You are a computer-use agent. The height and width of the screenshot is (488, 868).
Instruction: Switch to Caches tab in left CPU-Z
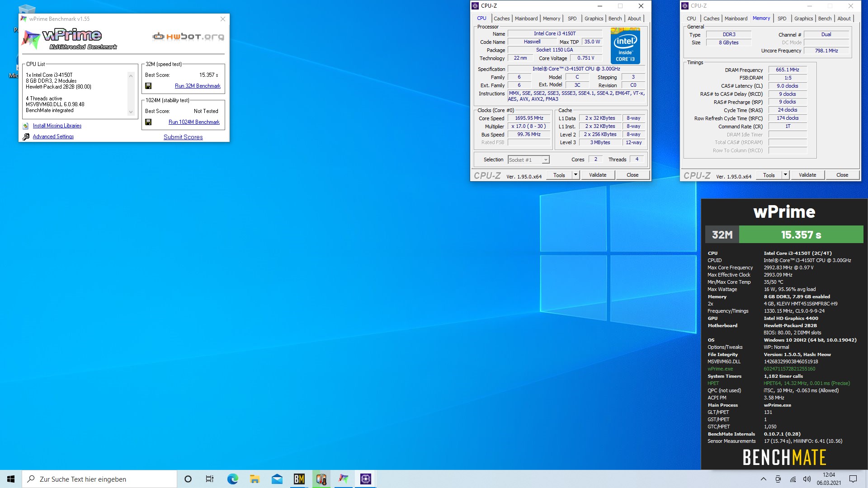[x=501, y=19]
